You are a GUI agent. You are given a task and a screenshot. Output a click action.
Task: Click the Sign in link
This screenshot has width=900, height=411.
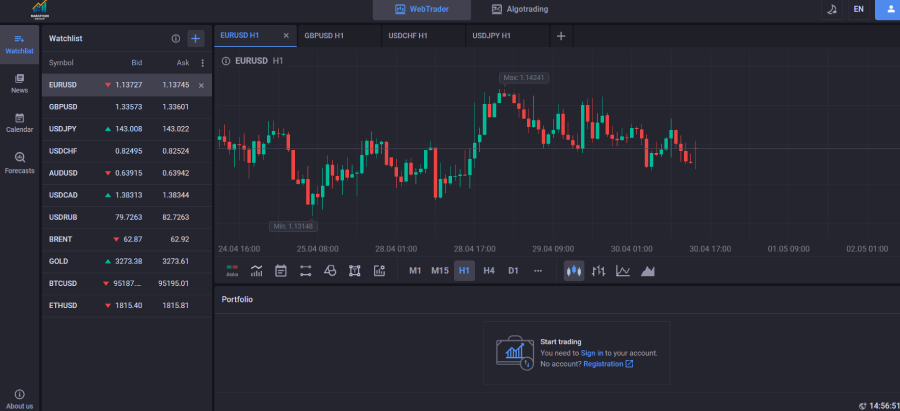pyautogui.click(x=591, y=353)
